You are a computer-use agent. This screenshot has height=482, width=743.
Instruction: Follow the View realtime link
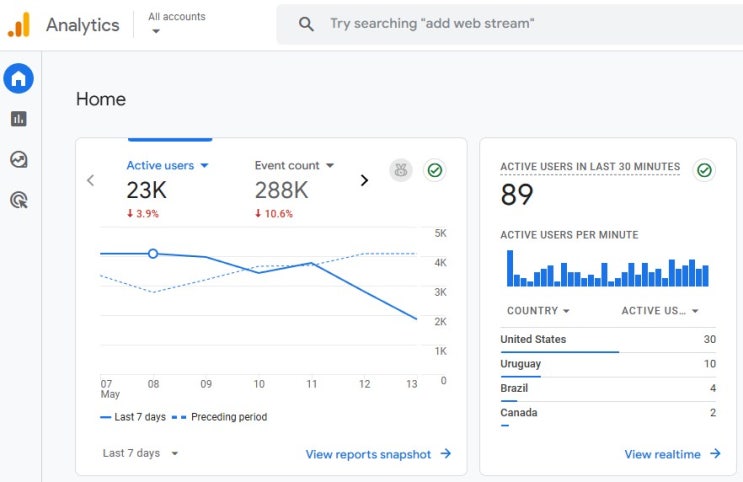672,454
